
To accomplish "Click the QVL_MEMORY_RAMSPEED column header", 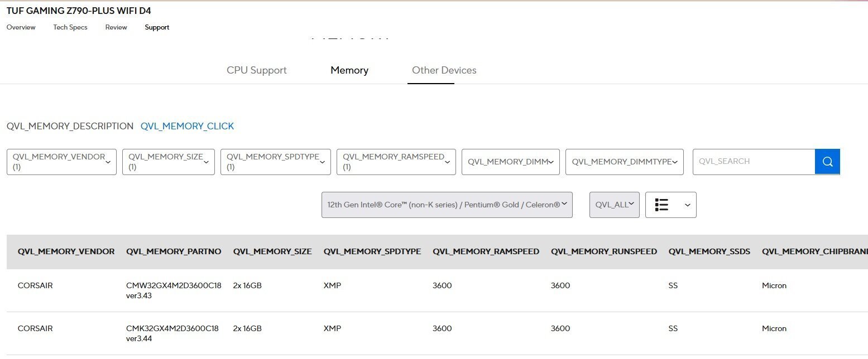I will [486, 251].
